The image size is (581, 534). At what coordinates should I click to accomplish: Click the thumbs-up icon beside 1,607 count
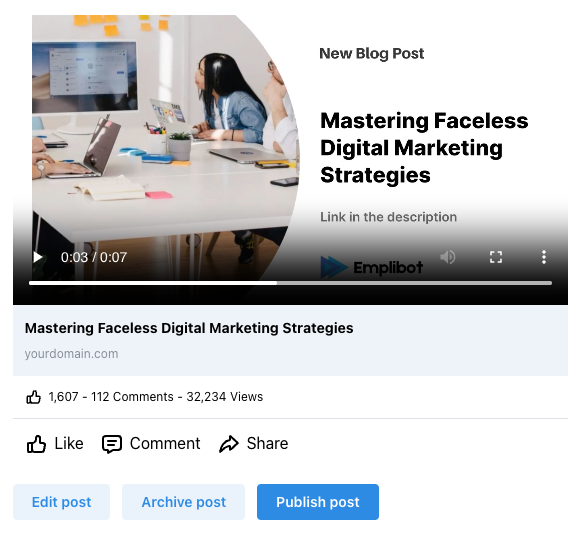(x=33, y=397)
